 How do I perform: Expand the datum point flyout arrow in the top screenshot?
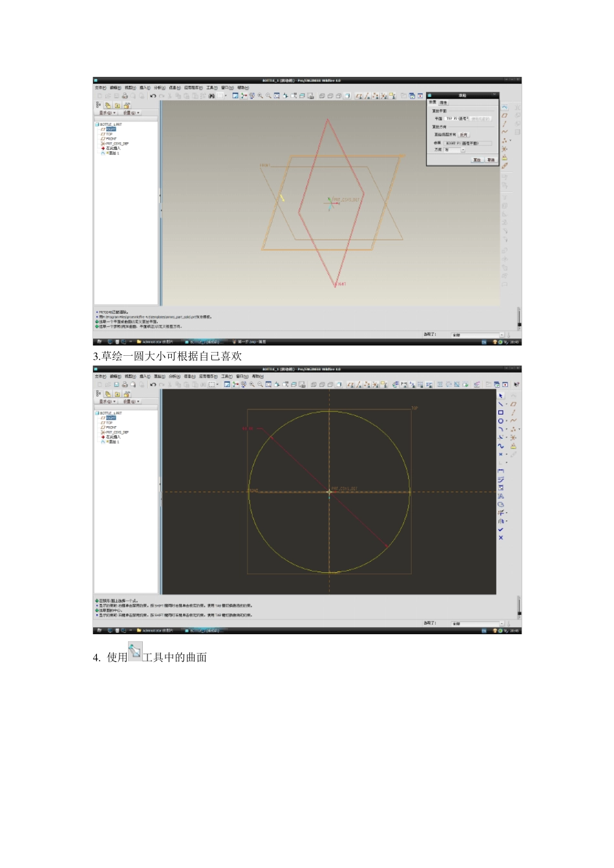[x=511, y=140]
